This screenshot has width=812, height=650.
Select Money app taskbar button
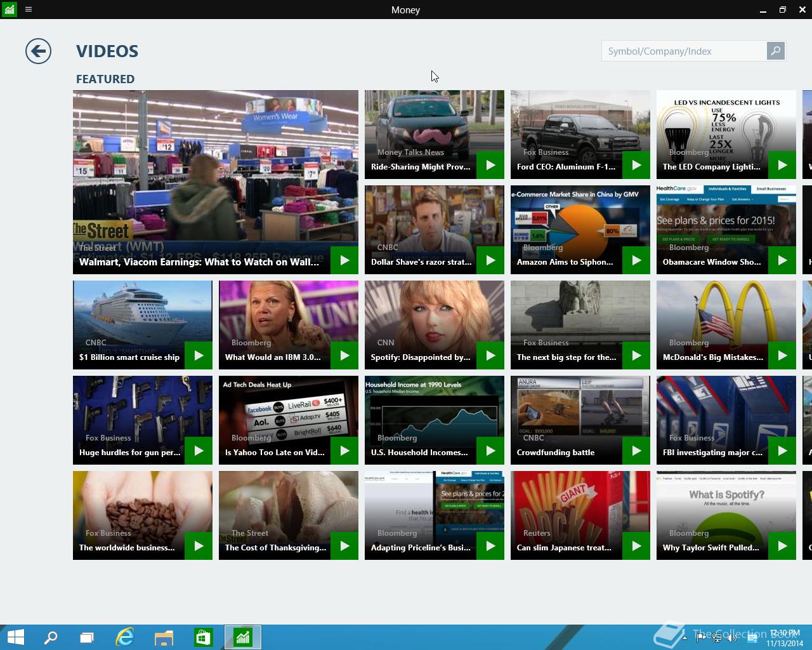[x=243, y=637]
